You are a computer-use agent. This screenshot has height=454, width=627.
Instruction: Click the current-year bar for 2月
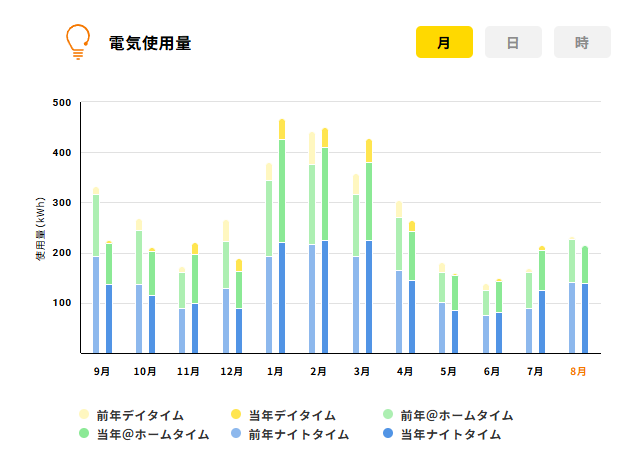(325, 240)
